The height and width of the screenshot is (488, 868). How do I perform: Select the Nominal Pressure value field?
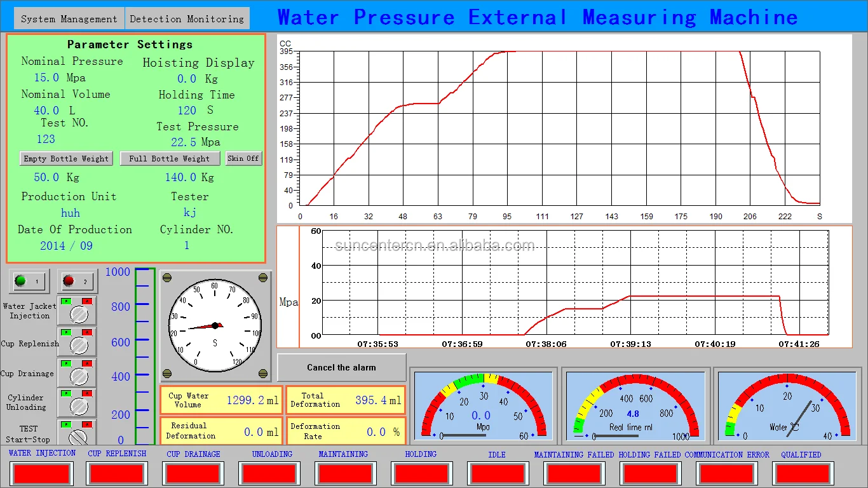(47, 78)
